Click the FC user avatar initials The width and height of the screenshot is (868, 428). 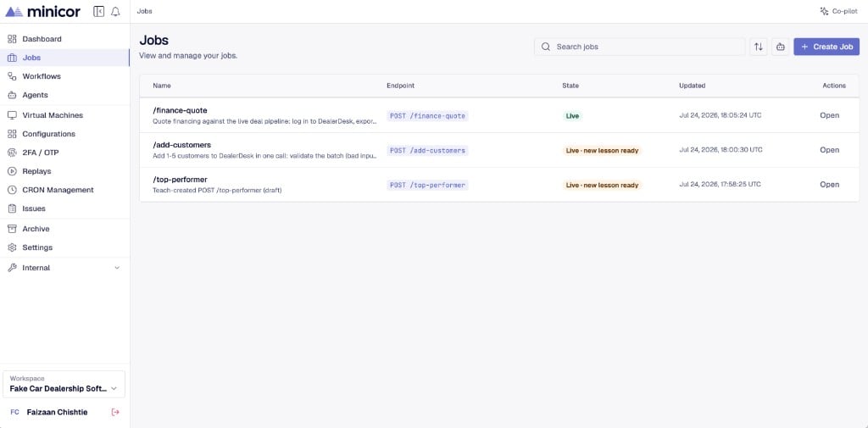click(x=15, y=412)
